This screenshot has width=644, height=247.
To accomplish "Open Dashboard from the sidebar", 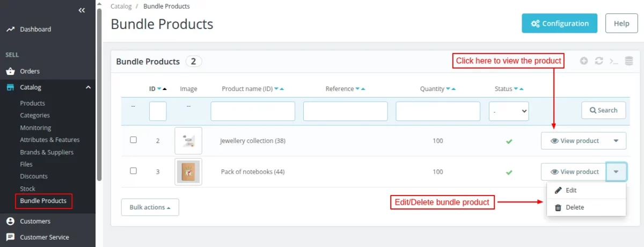I will click(35, 29).
